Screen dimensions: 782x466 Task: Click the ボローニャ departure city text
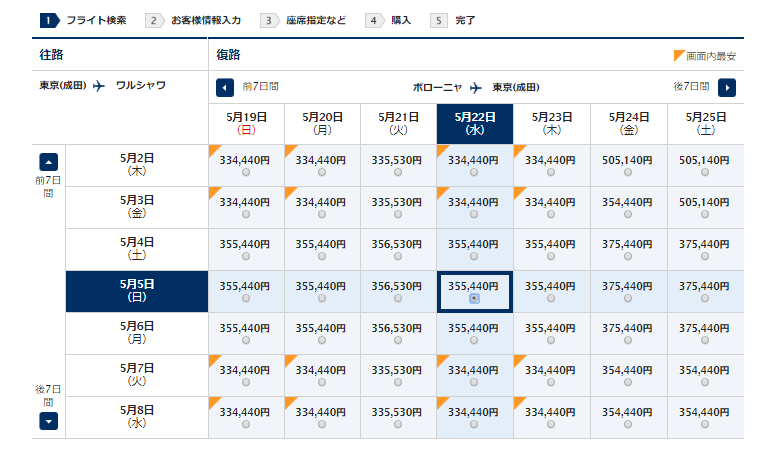[437, 87]
